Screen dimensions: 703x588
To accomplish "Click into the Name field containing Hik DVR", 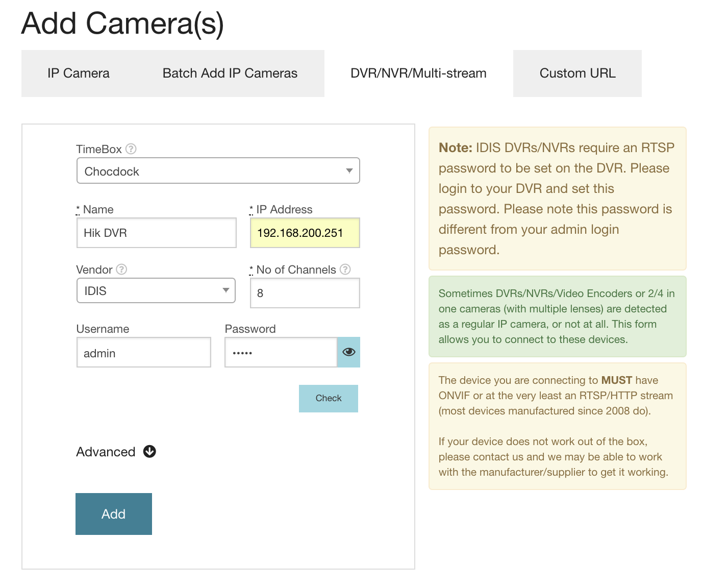I will [x=156, y=233].
